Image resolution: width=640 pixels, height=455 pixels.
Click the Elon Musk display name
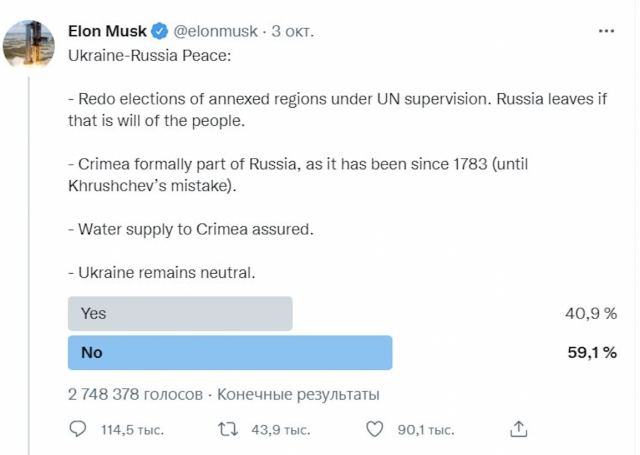click(107, 31)
